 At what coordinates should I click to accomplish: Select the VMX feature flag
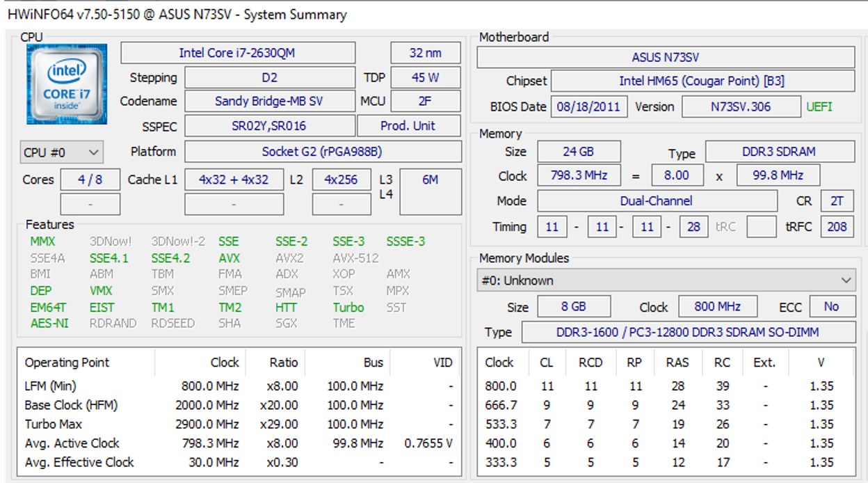coord(101,291)
